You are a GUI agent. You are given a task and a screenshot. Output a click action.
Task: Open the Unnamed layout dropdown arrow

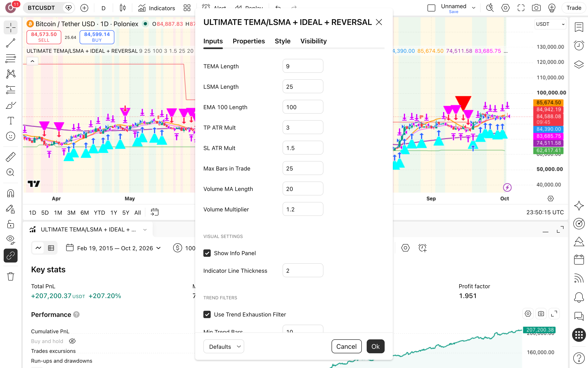pyautogui.click(x=473, y=8)
